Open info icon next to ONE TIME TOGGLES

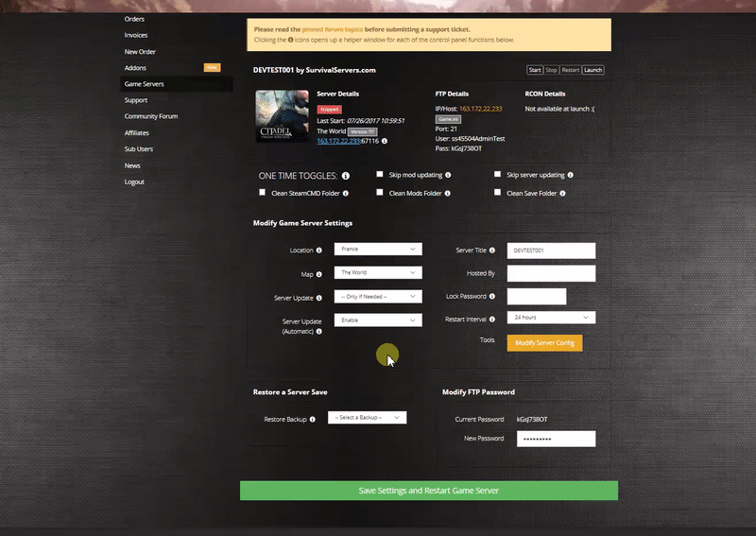(346, 176)
